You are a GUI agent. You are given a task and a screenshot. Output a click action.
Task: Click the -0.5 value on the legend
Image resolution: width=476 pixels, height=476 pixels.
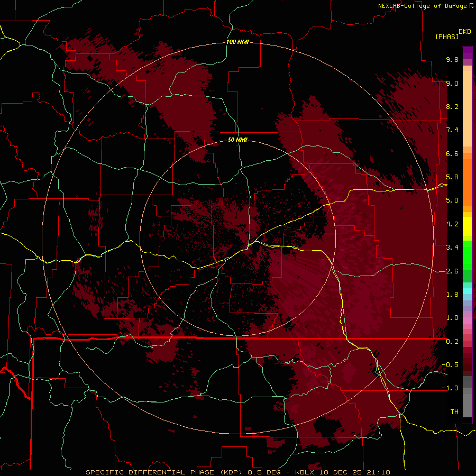coord(450,365)
